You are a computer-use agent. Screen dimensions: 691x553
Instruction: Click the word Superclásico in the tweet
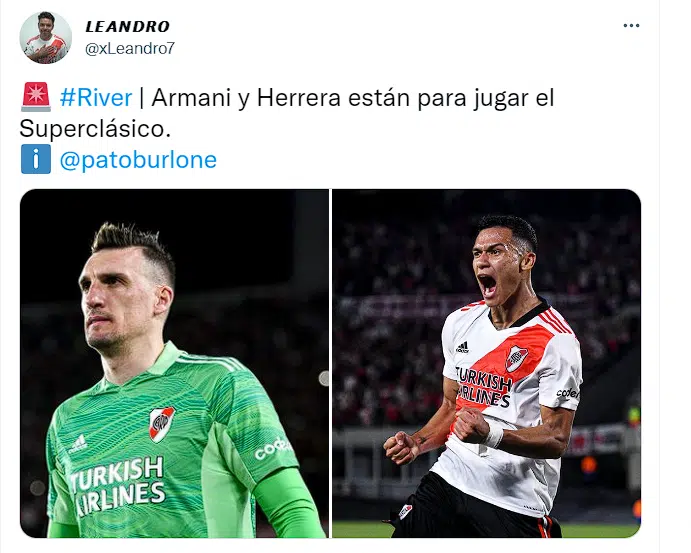[x=95, y=129]
